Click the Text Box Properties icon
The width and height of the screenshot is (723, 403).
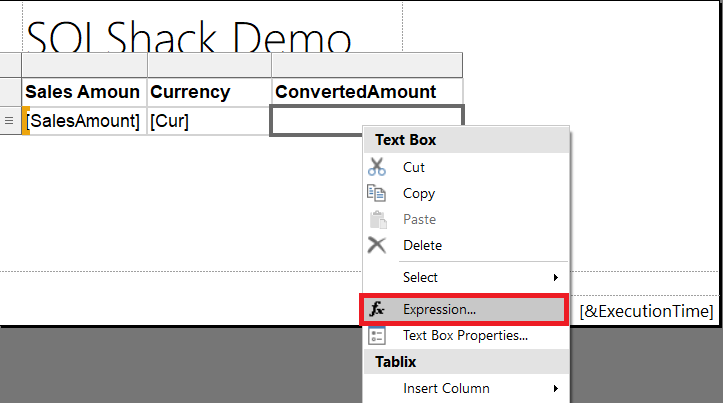point(377,336)
